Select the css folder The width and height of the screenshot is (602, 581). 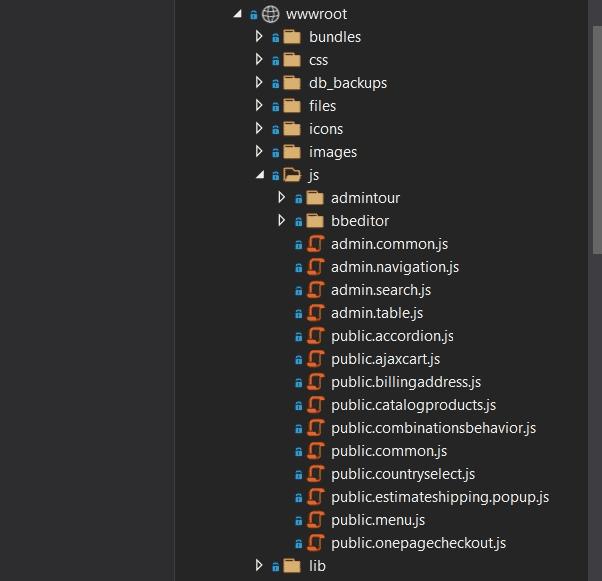[318, 60]
